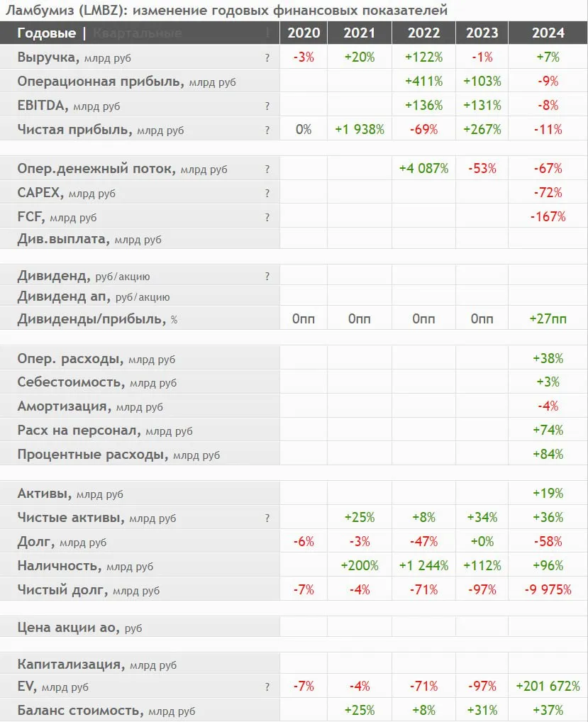Show the FCF explanation question mark

click(x=267, y=217)
